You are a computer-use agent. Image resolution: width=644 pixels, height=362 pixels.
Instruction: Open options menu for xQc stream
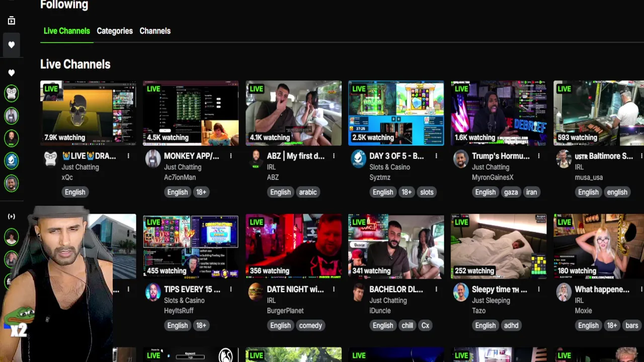click(128, 156)
